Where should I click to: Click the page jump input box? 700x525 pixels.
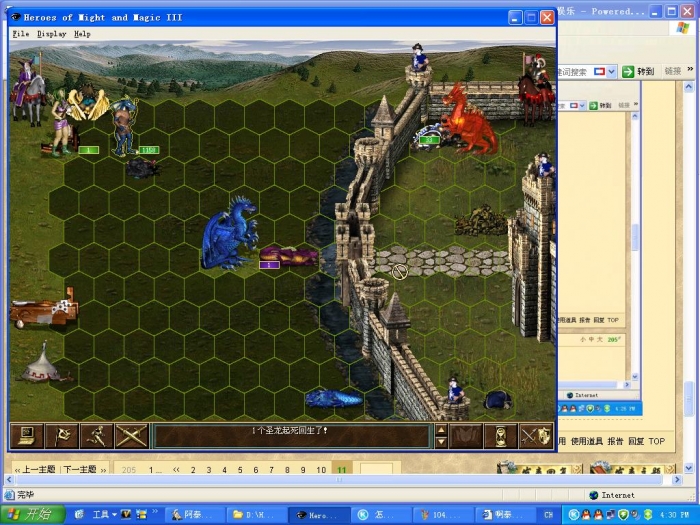pos(376,469)
